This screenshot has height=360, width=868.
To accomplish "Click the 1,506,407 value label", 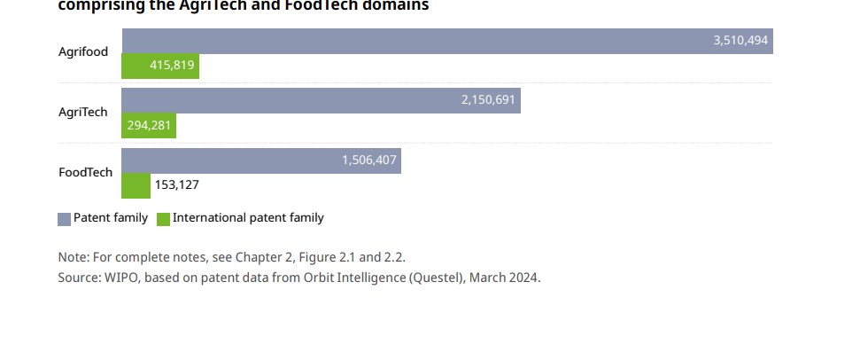I will [368, 160].
